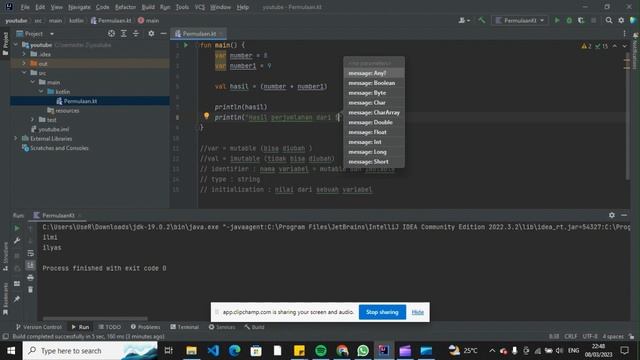The width and height of the screenshot is (640, 360).
Task: Open Visual Studio Code from taskbar
Action: [x=213, y=350]
